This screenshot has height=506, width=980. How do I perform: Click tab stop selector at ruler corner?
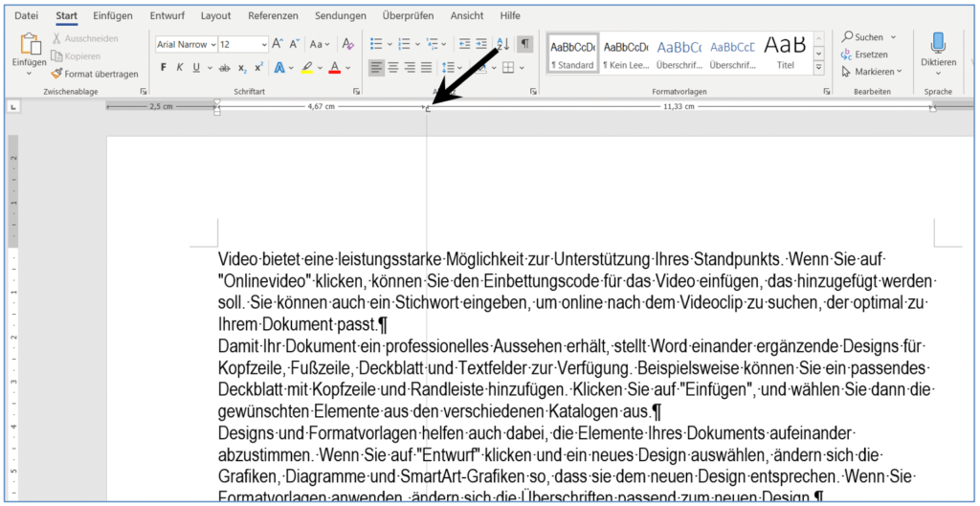[13, 108]
